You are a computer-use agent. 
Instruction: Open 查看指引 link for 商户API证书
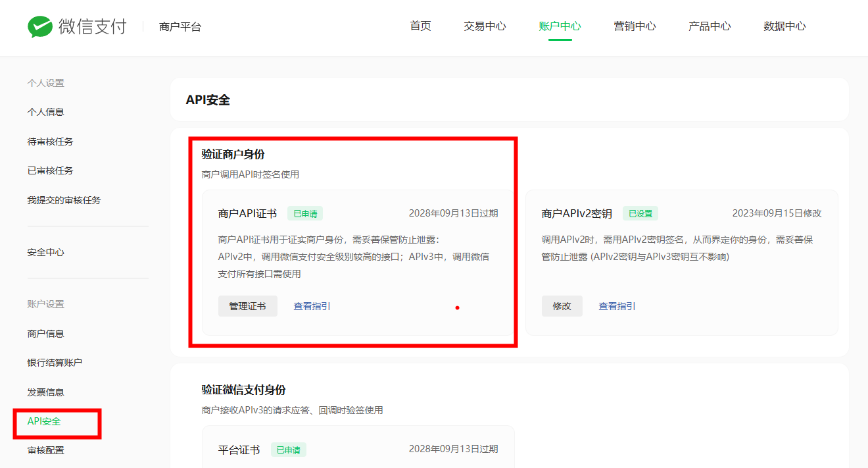pyautogui.click(x=312, y=306)
